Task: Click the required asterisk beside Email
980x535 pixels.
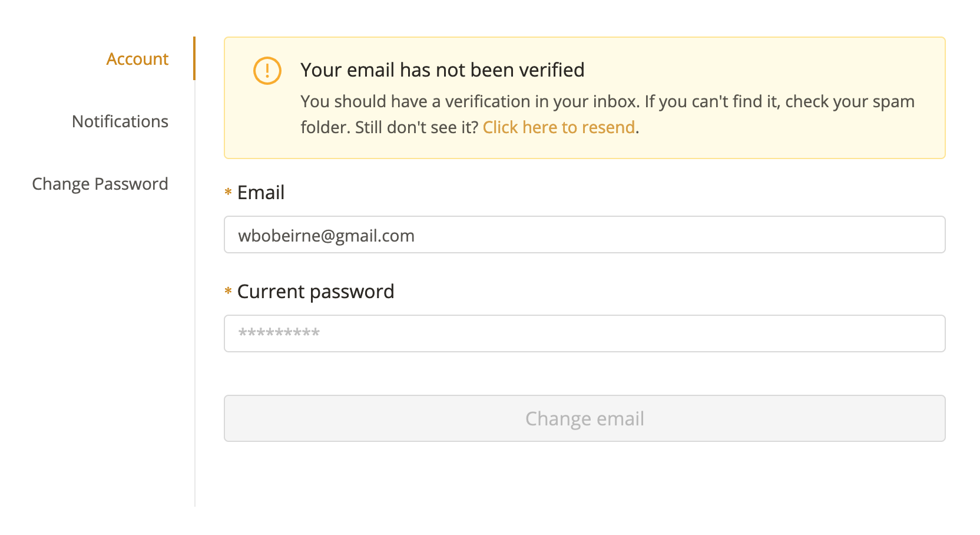Action: pos(228,193)
